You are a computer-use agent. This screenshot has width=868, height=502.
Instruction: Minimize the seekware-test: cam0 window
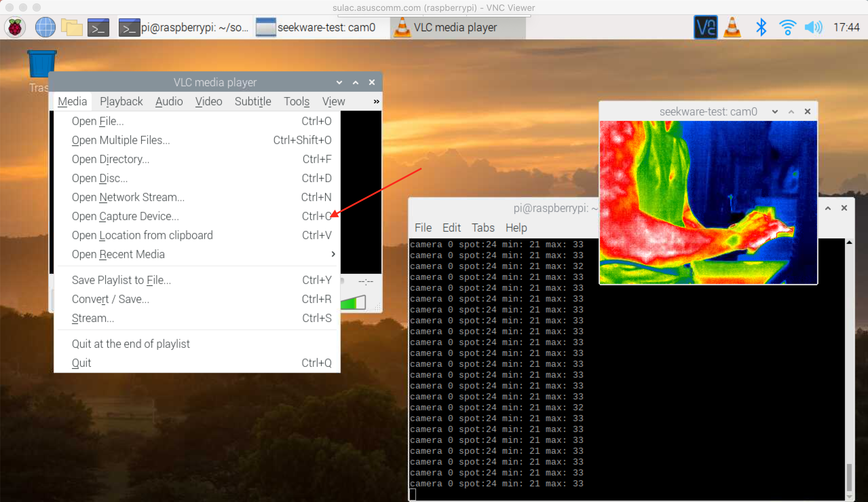pyautogui.click(x=775, y=111)
